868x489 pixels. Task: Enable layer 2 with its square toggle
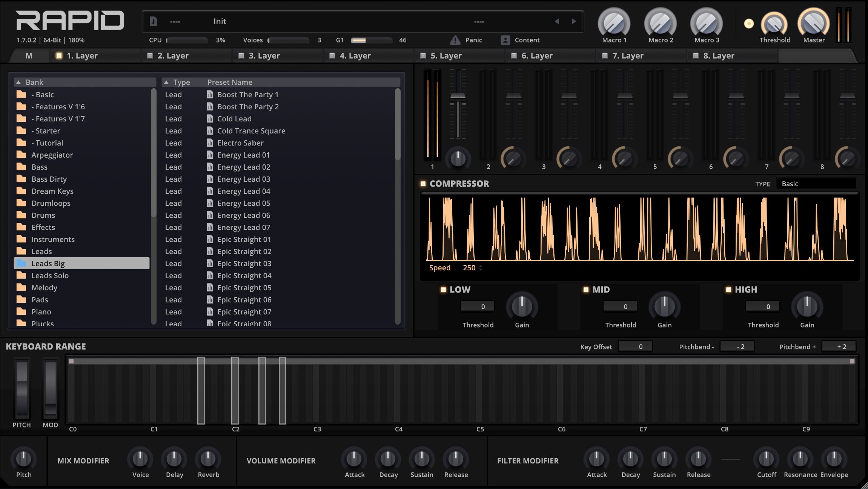150,56
